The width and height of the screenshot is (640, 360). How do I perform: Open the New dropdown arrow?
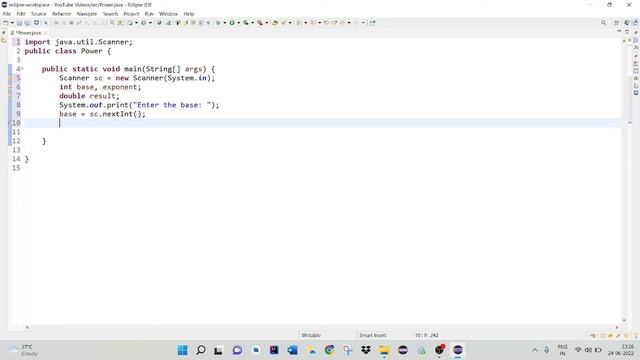click(x=12, y=23)
